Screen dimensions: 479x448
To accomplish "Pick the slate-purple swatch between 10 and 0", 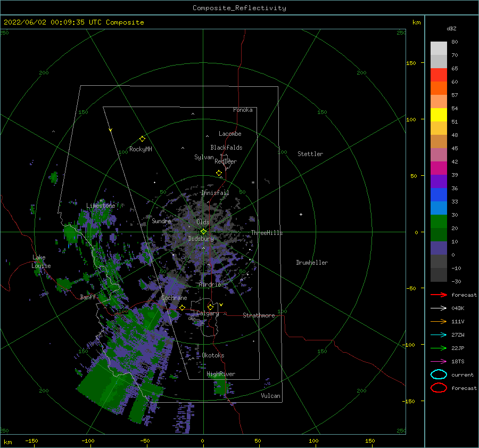I will click(x=439, y=248).
